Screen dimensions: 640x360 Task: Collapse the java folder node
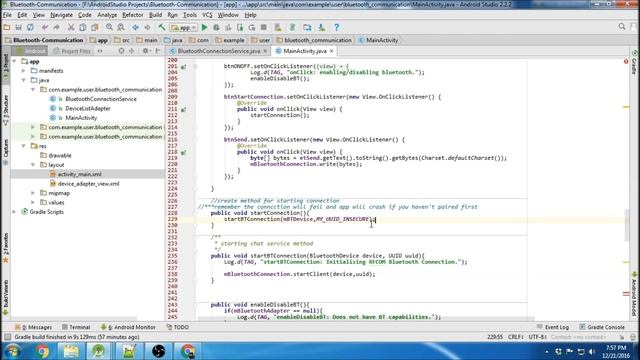tap(24, 80)
